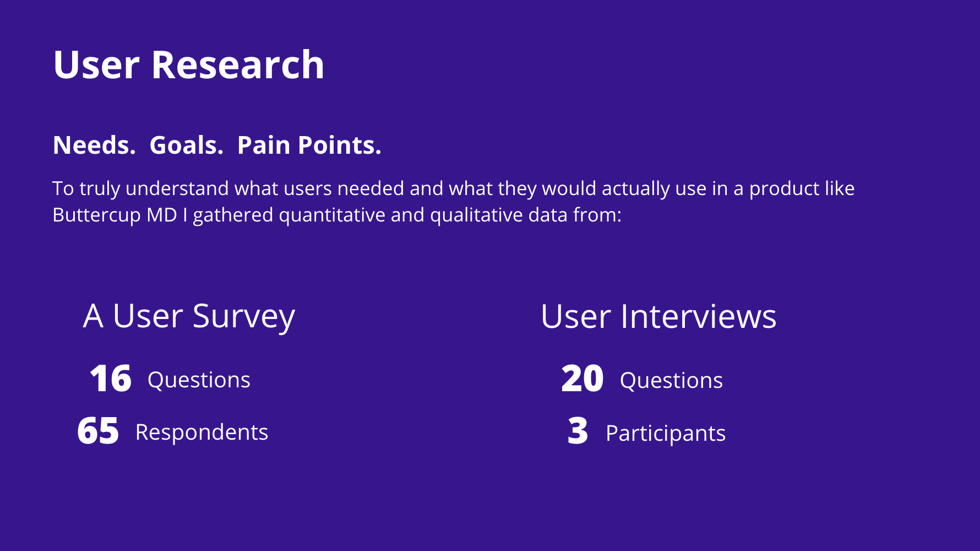Click the number 3 statistic
Image resolution: width=980 pixels, height=551 pixels.
[x=578, y=431]
